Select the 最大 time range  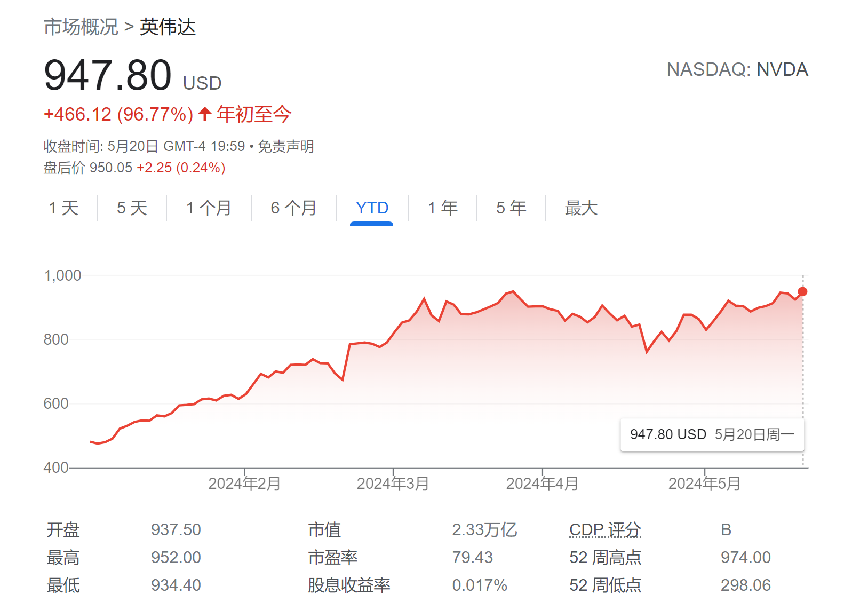[580, 209]
